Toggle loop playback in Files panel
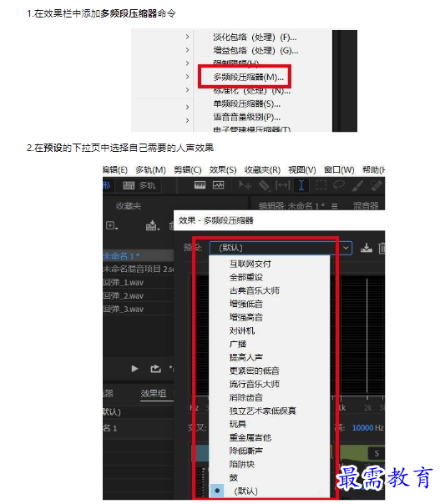The width and height of the screenshot is (440, 504). [x=155, y=369]
